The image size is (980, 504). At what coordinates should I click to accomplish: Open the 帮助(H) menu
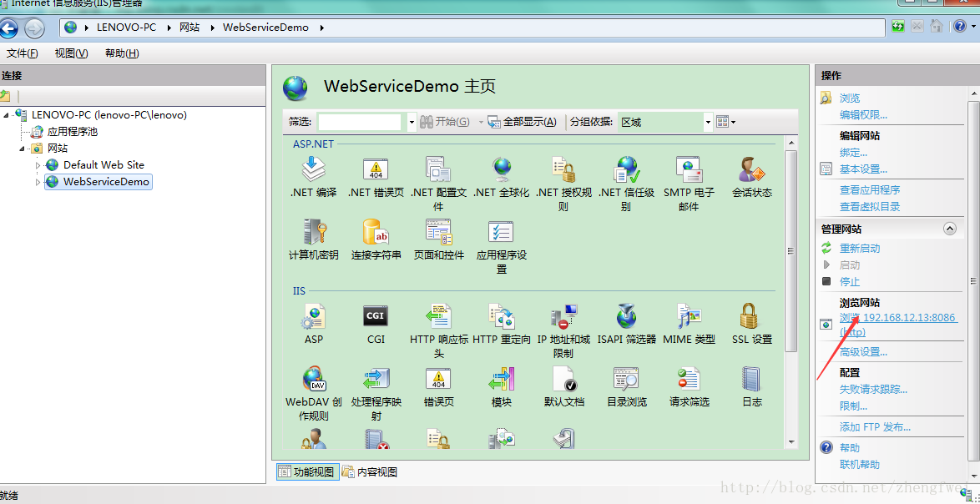pos(122,53)
